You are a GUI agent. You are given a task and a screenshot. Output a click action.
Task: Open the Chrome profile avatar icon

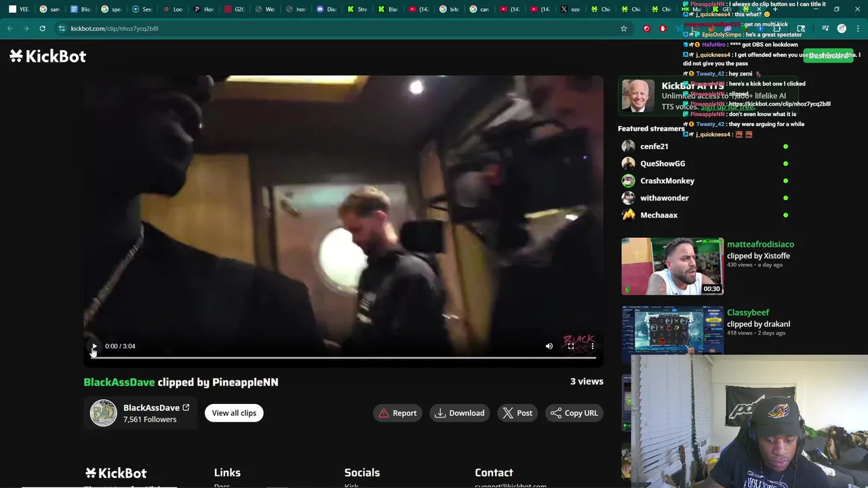[842, 28]
